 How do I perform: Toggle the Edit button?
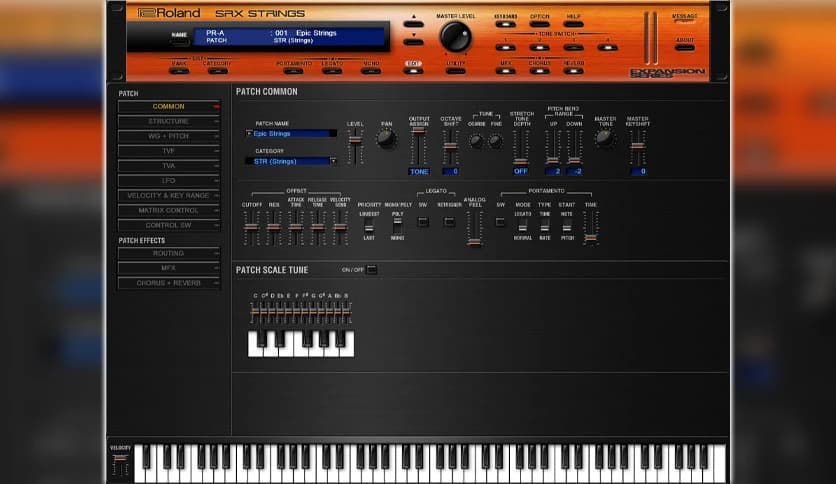413,70
